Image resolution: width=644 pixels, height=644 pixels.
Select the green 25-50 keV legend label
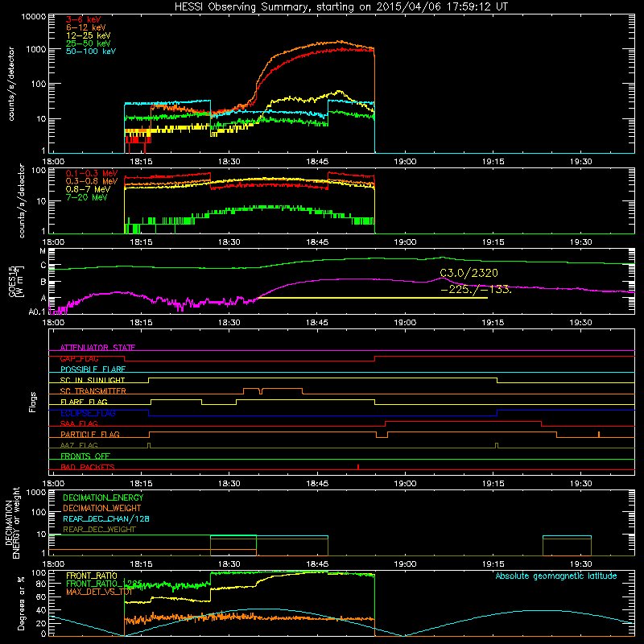(89, 43)
